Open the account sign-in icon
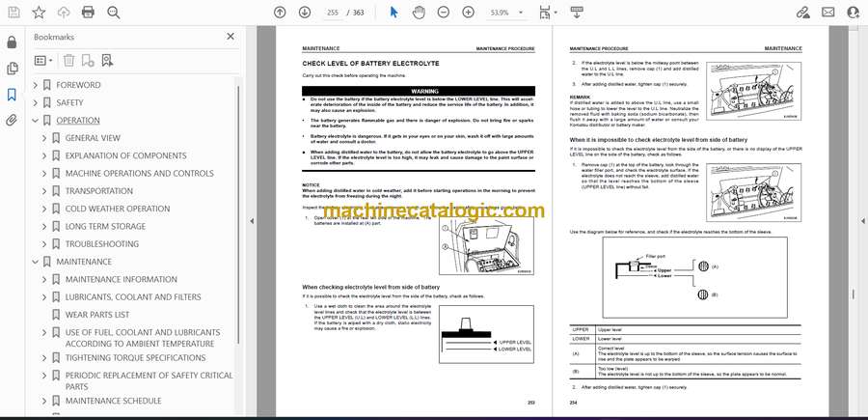 coord(854,13)
